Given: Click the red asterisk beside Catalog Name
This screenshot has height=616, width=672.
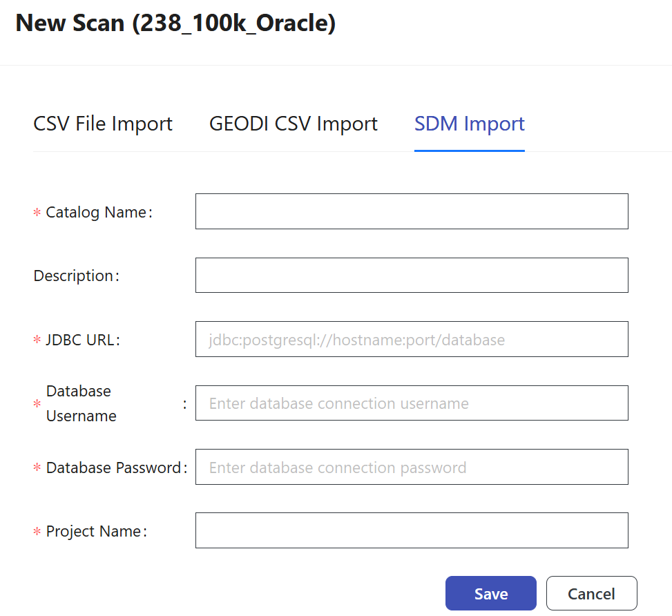Looking at the screenshot, I should point(37,213).
